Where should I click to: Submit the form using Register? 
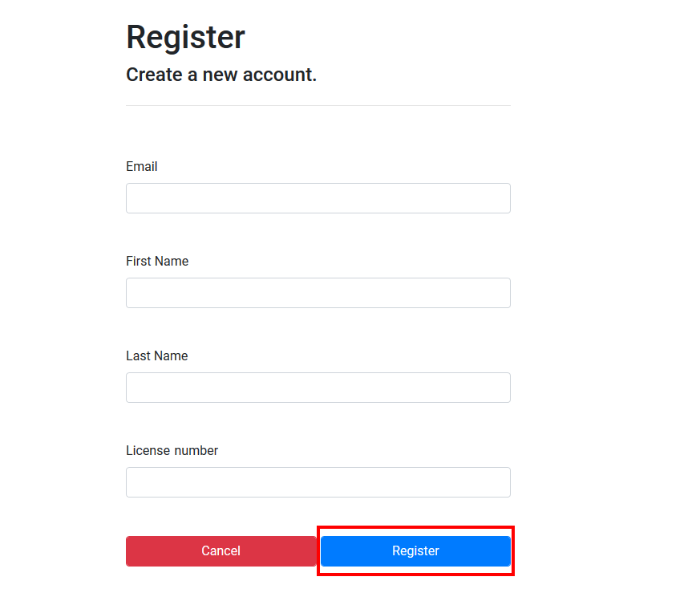click(x=415, y=551)
